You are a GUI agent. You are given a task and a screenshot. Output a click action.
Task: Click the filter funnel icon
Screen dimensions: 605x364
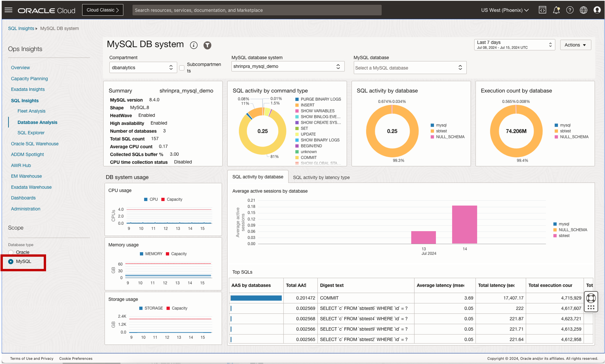click(x=207, y=45)
